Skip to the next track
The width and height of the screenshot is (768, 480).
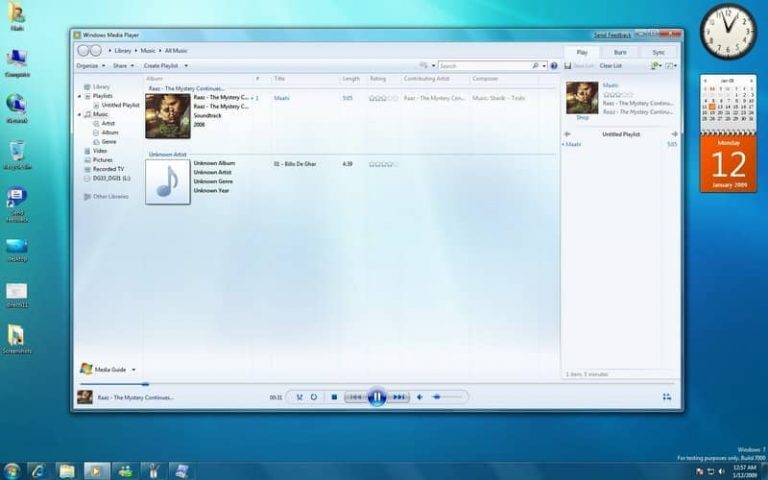398,397
